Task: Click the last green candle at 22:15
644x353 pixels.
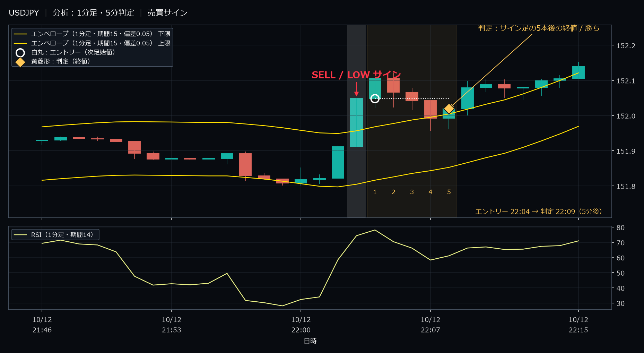Action: (x=578, y=72)
